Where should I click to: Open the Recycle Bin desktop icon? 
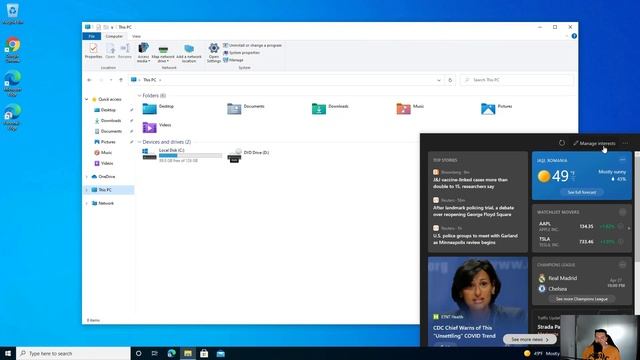click(12, 13)
